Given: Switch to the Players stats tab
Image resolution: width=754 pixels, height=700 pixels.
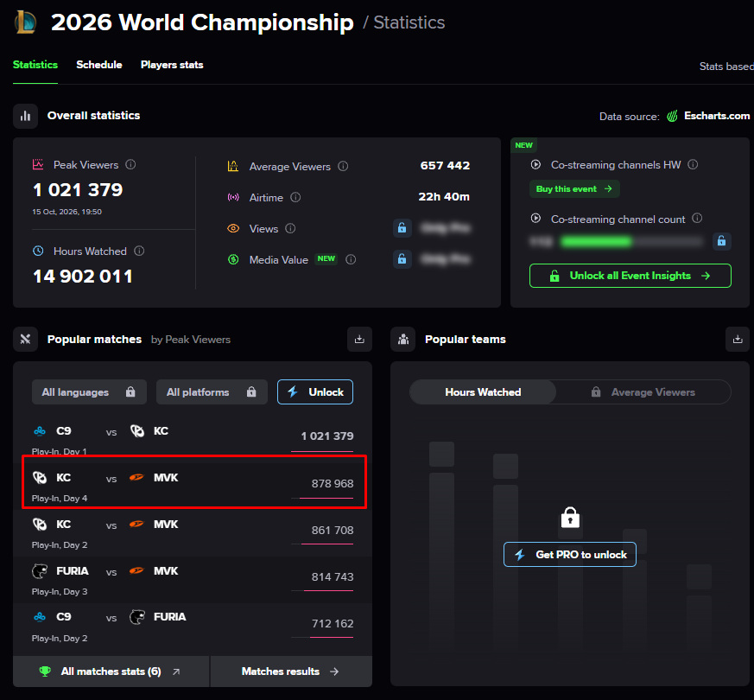Looking at the screenshot, I should [172, 65].
